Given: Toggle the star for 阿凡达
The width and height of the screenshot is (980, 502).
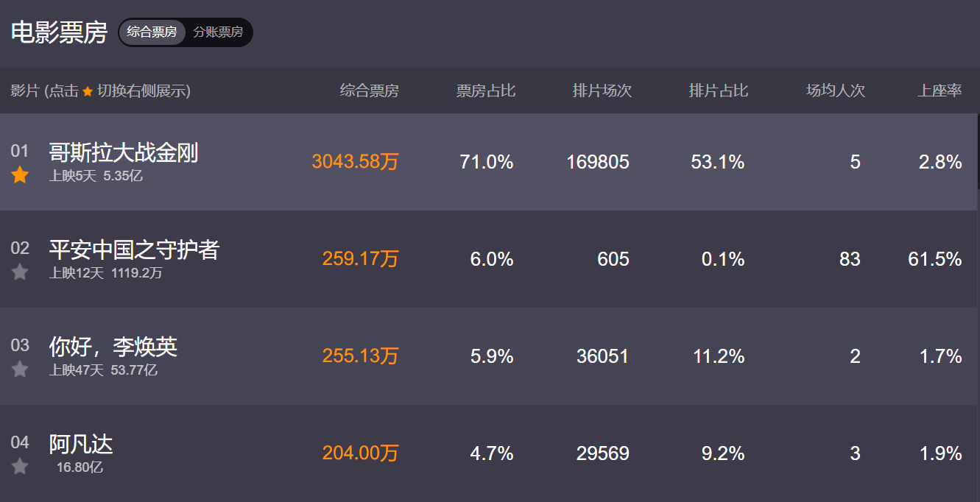Looking at the screenshot, I should 20,467.
